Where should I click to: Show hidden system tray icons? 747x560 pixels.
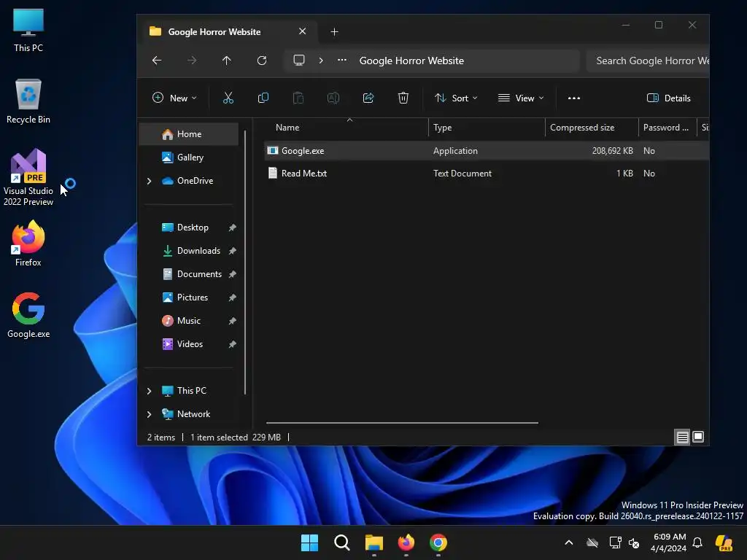coord(569,542)
